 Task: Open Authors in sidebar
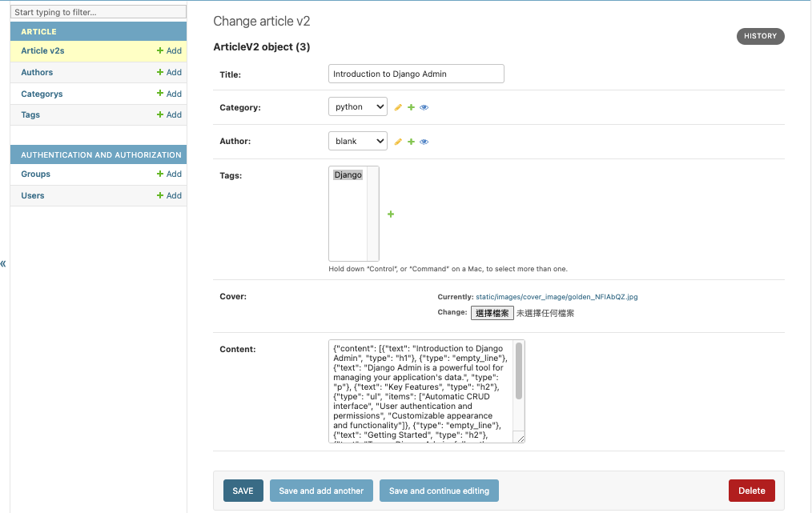(37, 73)
